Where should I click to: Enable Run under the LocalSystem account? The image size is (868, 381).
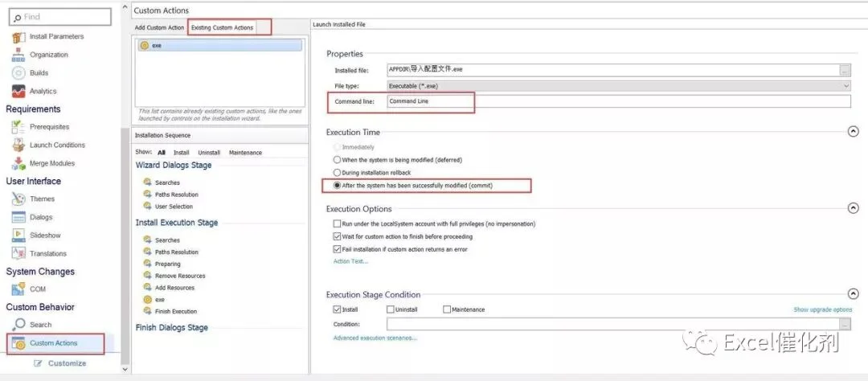click(x=337, y=224)
